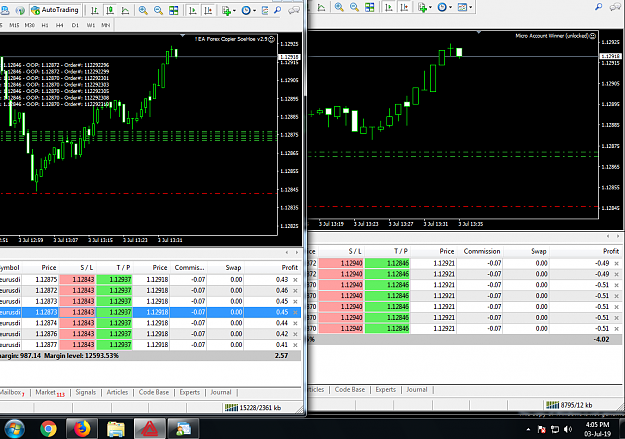Open the Mailbox tab
This screenshot has width=625, height=439.
coord(11,392)
